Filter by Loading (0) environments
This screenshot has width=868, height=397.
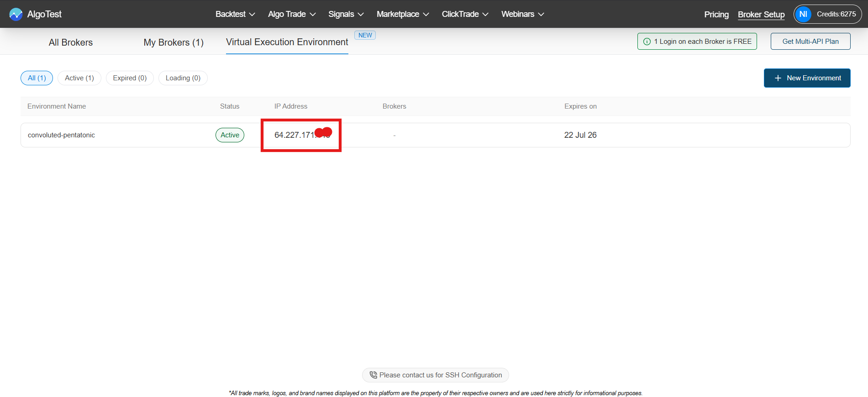[183, 78]
